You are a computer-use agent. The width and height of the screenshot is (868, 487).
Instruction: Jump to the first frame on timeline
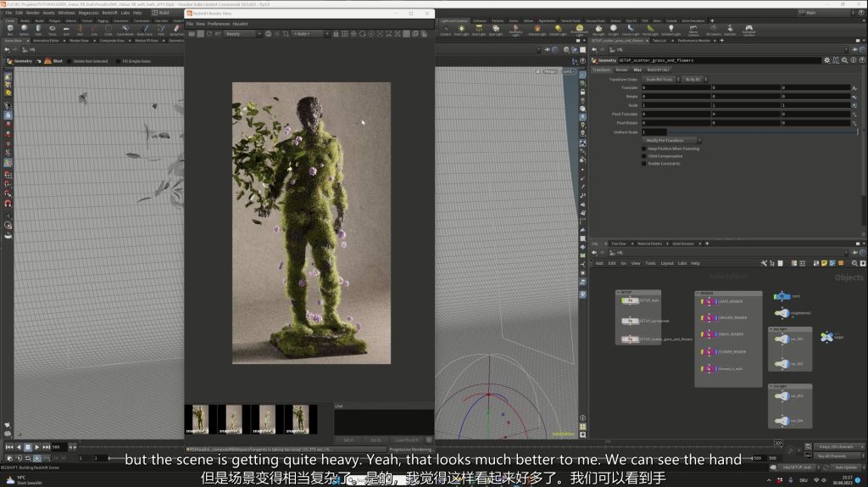[x=9, y=446]
